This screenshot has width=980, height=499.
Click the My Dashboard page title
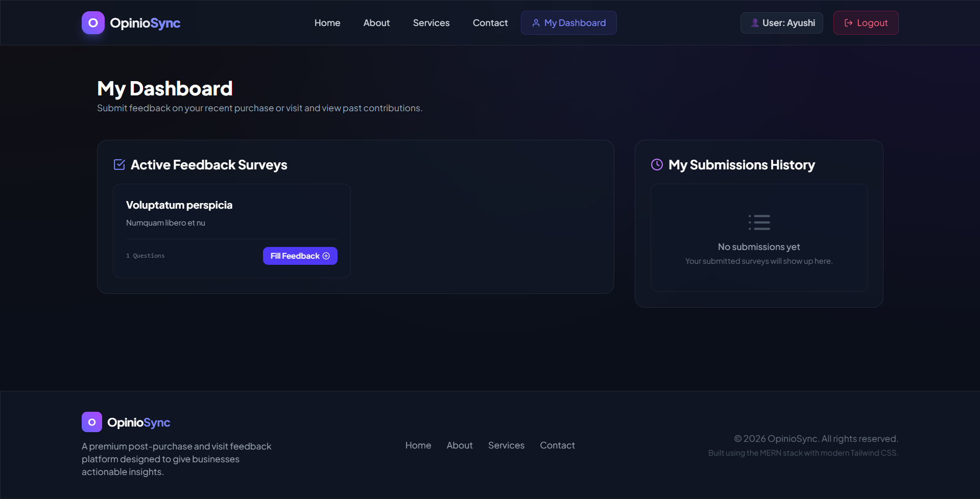(x=165, y=89)
